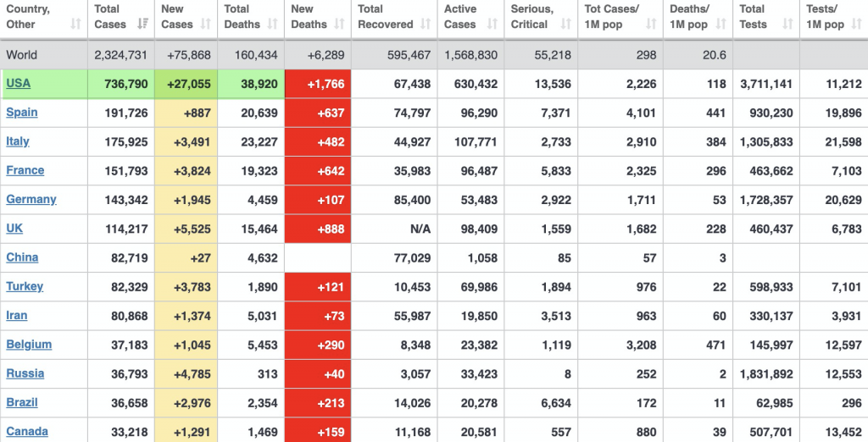This screenshot has width=868, height=442.
Task: Click Tests/1M pop sort arrows
Action: point(857,25)
